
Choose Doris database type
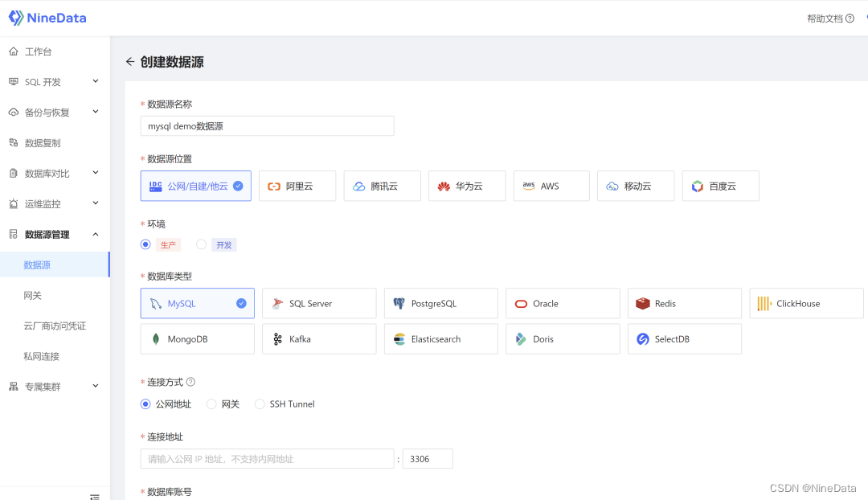(x=563, y=339)
